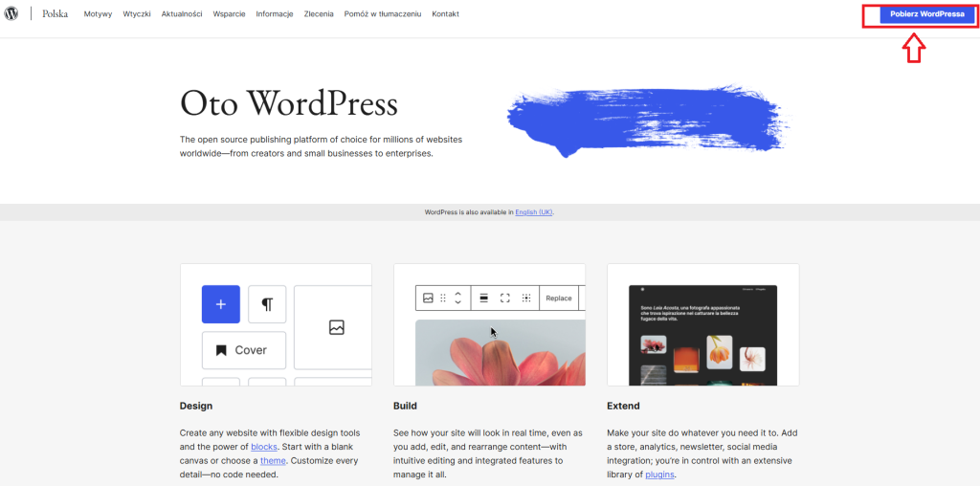Image resolution: width=980 pixels, height=486 pixels.
Task: Open the blocks link in Design text
Action: coord(263,447)
